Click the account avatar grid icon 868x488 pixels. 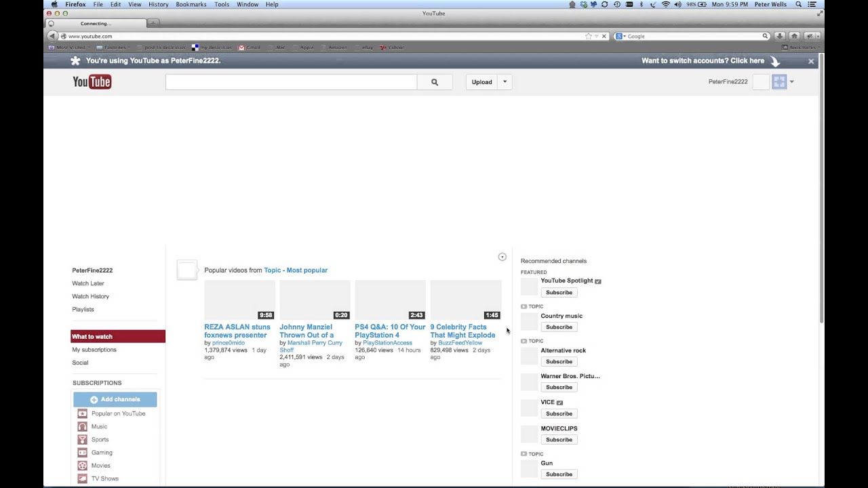[x=779, y=82]
